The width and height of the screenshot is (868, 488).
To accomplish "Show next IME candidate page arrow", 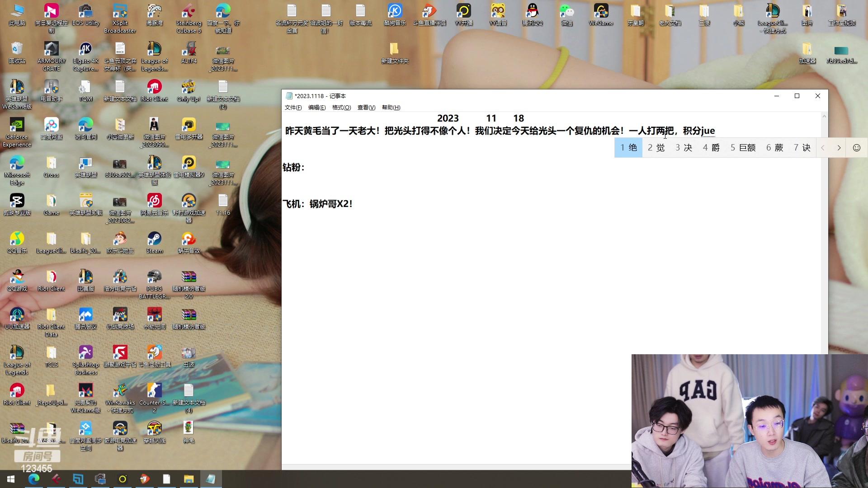I will (839, 148).
